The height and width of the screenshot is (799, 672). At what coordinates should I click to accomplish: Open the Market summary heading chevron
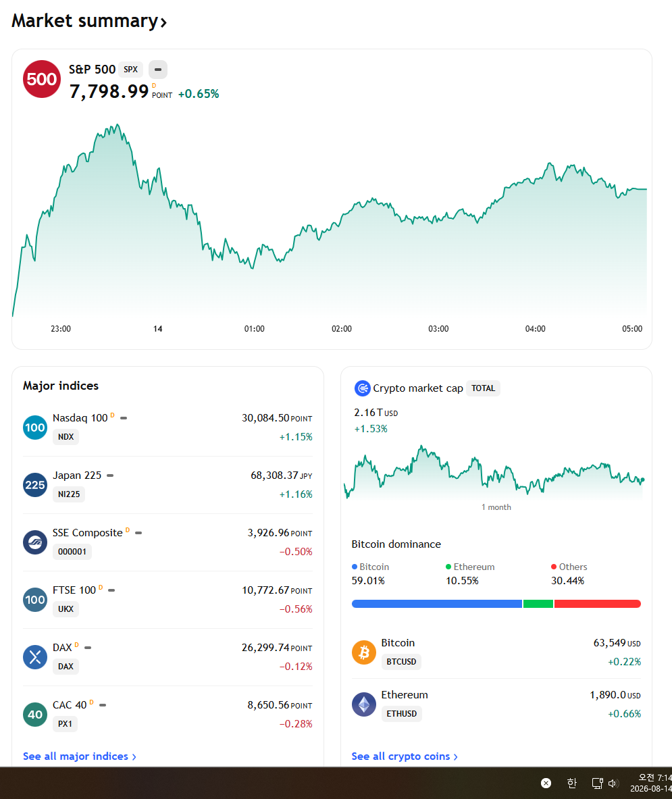[163, 22]
